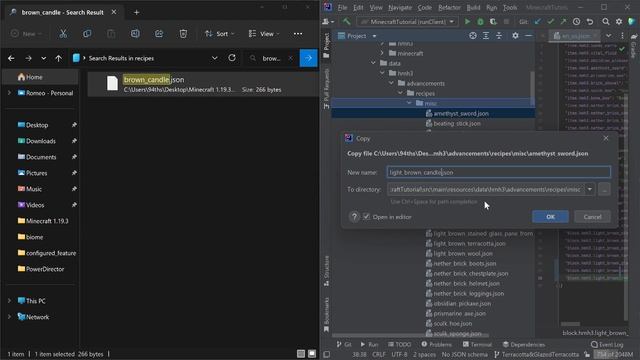Collapse the misc folder in project tree
640x360 pixels.
pos(409,103)
